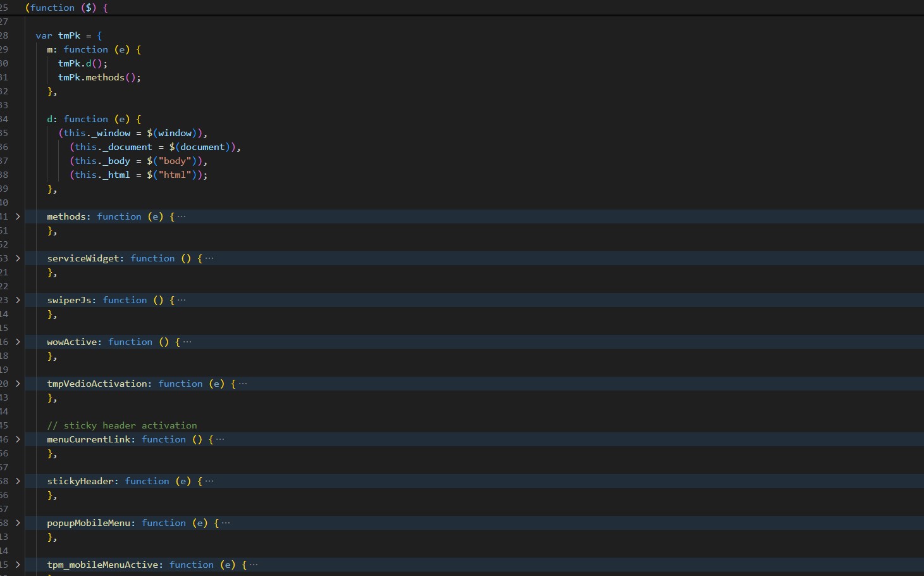Image resolution: width=924 pixels, height=576 pixels.
Task: Expand the serviceWidget function fold
Action: click(x=18, y=258)
